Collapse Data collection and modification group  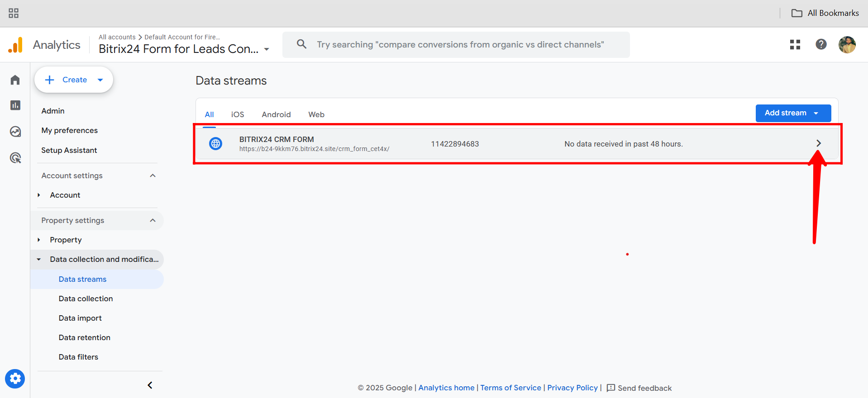pyautogui.click(x=39, y=259)
